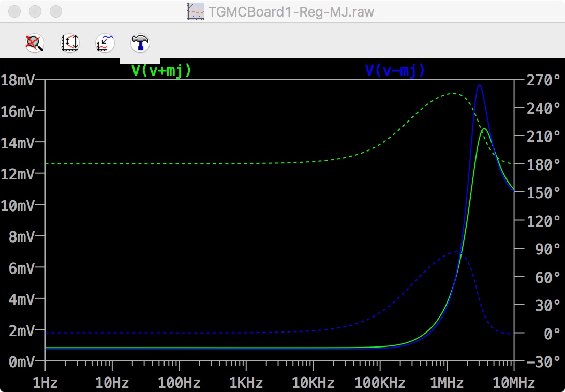Image resolution: width=565 pixels, height=392 pixels.
Task: Click the 10KHz frequency axis label
Action: tap(313, 382)
